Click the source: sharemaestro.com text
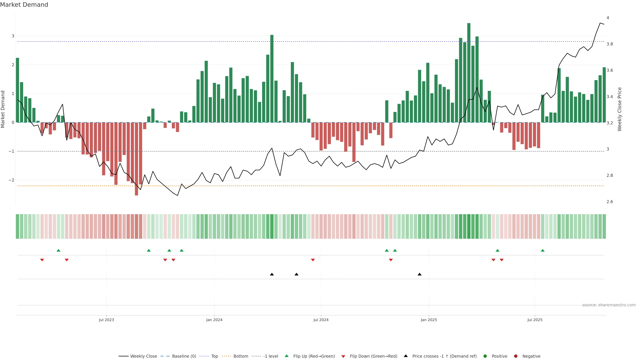 (x=609, y=305)
